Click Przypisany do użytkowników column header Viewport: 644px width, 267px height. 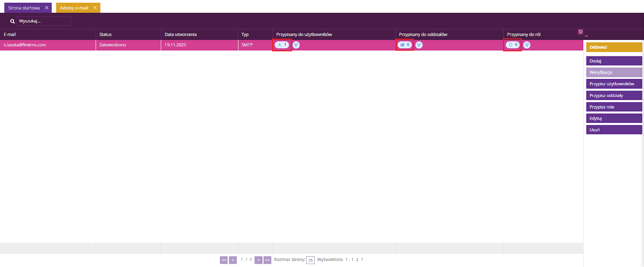[334, 34]
